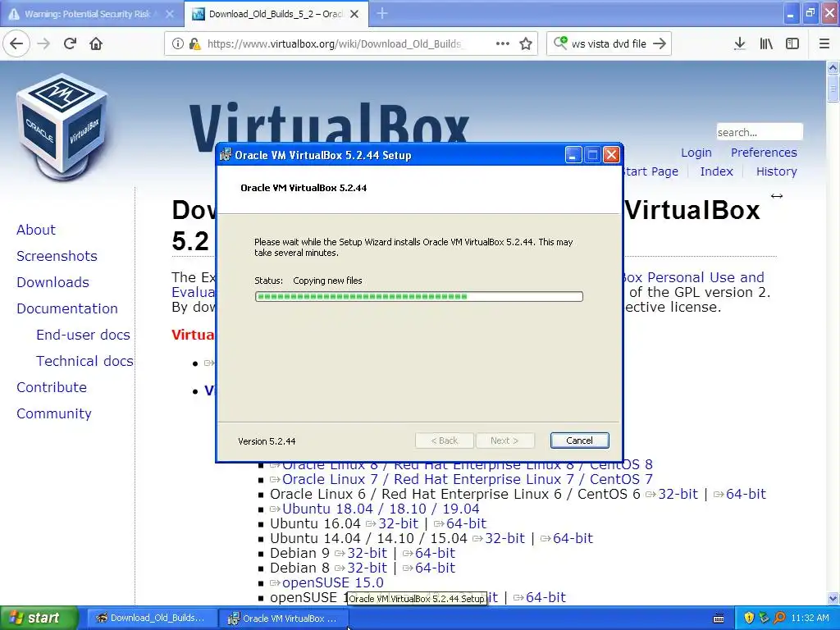840x630 pixels.
Task: Open End-user docs link
Action: [x=83, y=335]
